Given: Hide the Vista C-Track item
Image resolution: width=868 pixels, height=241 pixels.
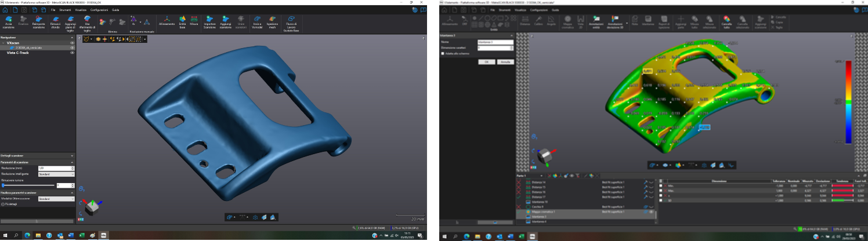Looking at the screenshot, I should click(x=72, y=53).
